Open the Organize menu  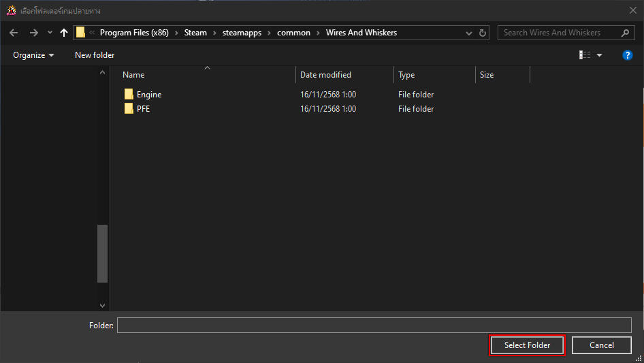[33, 55]
